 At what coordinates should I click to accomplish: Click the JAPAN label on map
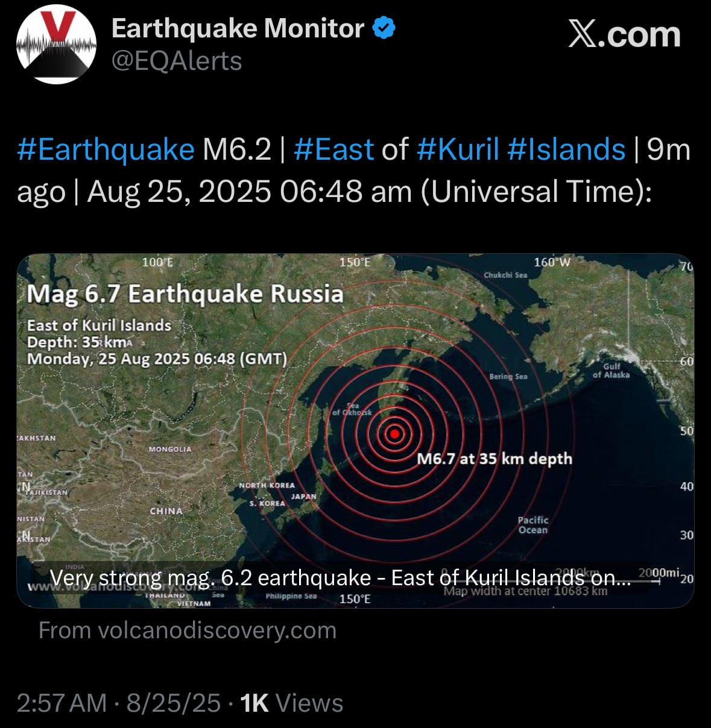point(304,497)
